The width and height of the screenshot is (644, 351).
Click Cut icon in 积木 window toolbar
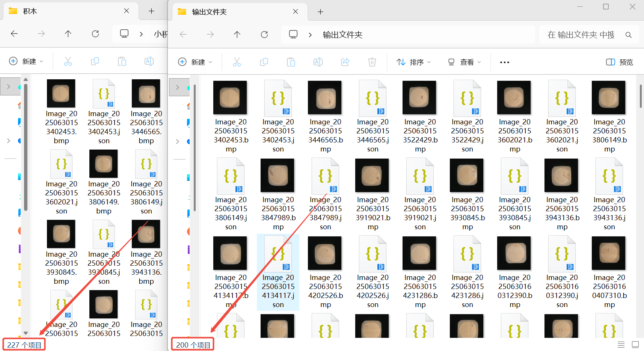[68, 61]
